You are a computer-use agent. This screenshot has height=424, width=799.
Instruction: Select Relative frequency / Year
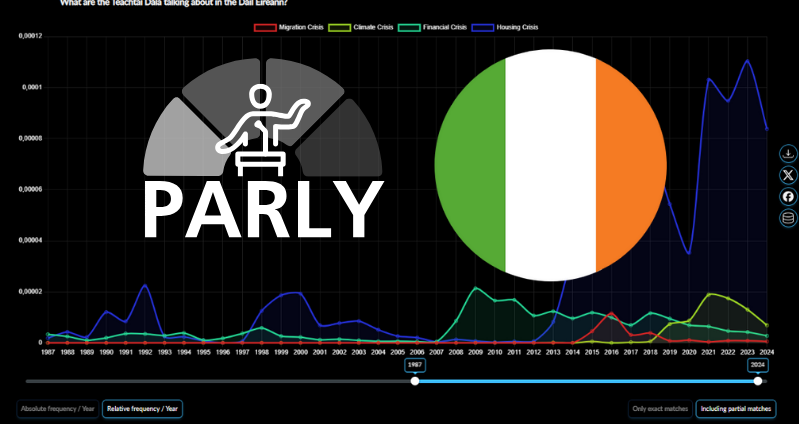[x=142, y=408]
